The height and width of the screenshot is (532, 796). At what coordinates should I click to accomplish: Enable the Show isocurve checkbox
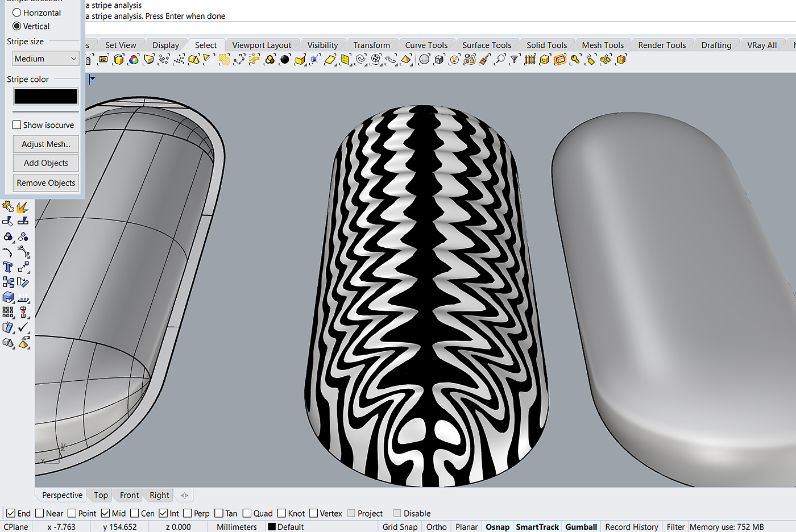[x=17, y=125]
